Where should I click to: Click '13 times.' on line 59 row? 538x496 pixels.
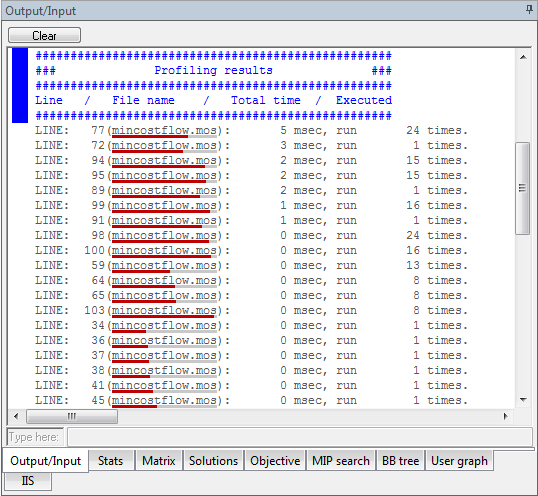point(437,266)
